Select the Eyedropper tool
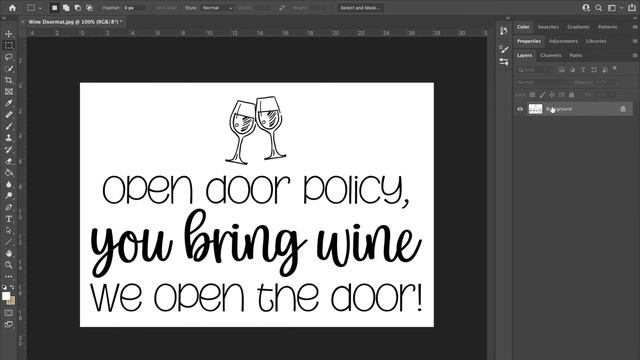The height and width of the screenshot is (360, 640). coord(9,103)
